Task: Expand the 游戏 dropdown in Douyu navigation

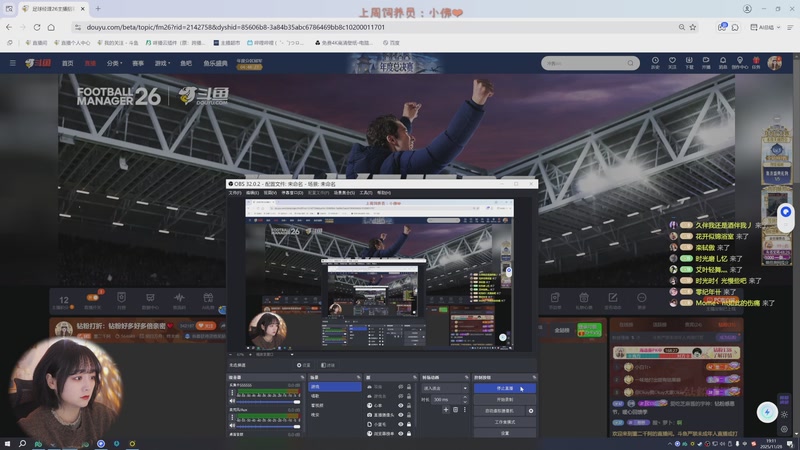Action: click(x=162, y=63)
